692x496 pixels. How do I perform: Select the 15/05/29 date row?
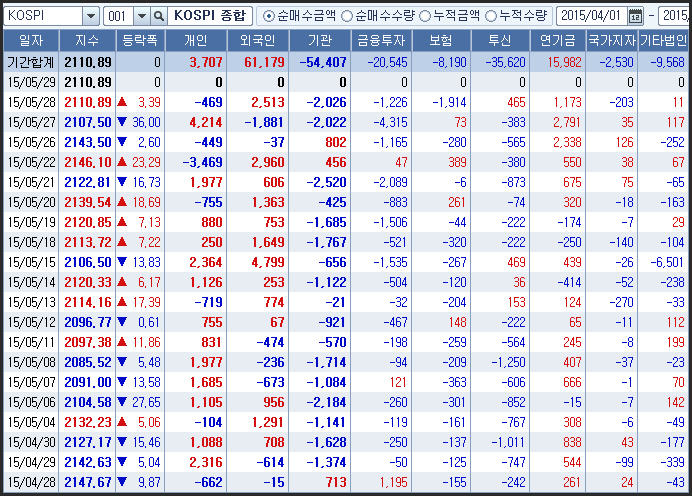click(346, 82)
